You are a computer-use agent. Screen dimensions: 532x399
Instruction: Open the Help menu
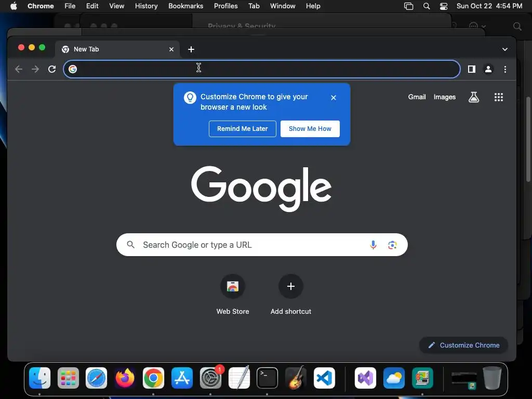(x=313, y=6)
